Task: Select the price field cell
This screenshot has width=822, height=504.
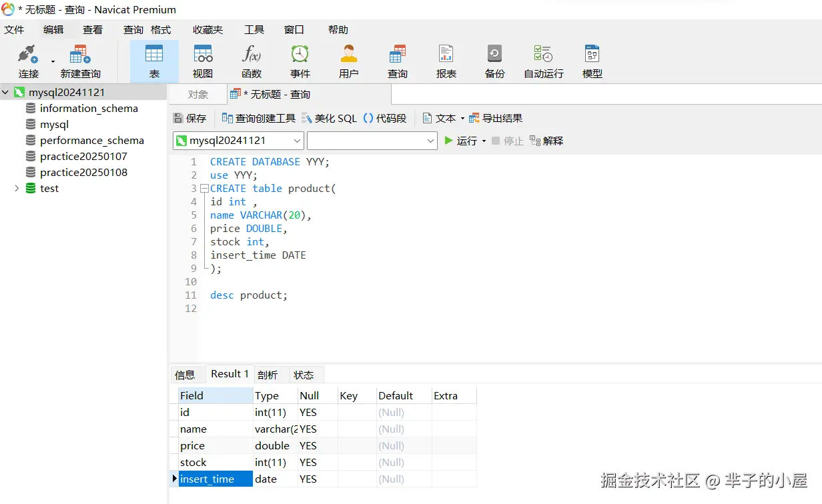Action: 216,445
